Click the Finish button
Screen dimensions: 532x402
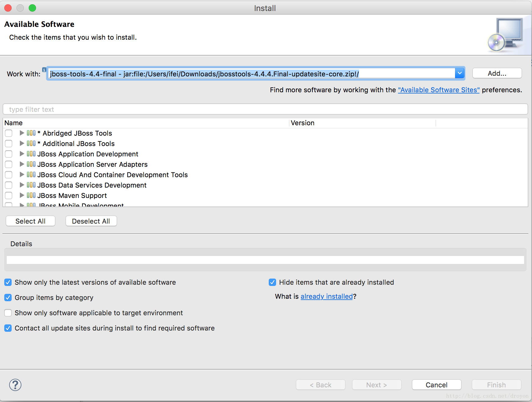(496, 385)
